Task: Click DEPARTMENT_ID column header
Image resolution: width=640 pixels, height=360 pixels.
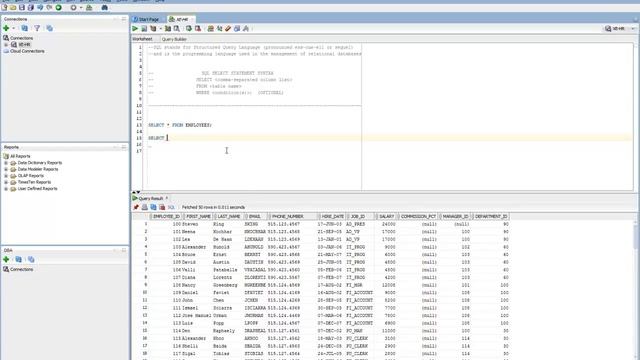Action: (491, 216)
